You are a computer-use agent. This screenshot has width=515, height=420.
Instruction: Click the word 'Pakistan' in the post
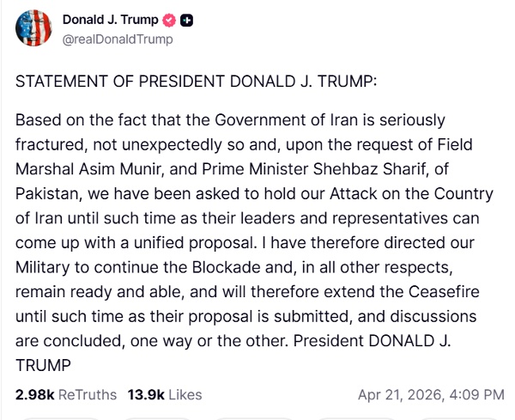tap(48, 193)
